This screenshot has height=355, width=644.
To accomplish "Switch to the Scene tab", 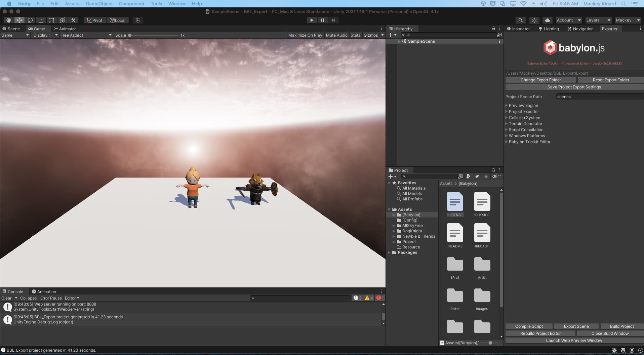I will (x=11, y=29).
